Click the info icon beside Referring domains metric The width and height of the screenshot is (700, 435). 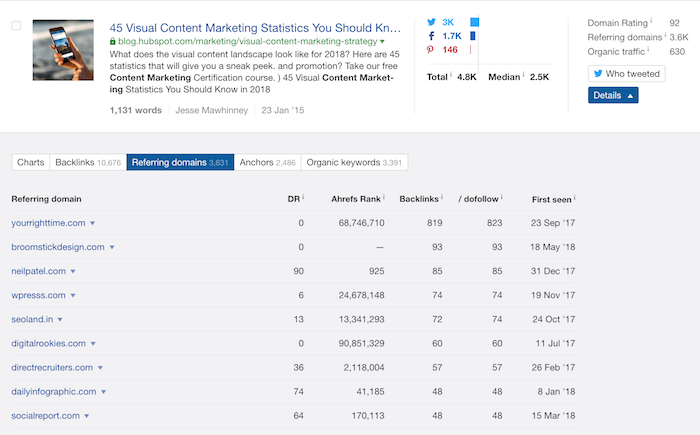(665, 34)
